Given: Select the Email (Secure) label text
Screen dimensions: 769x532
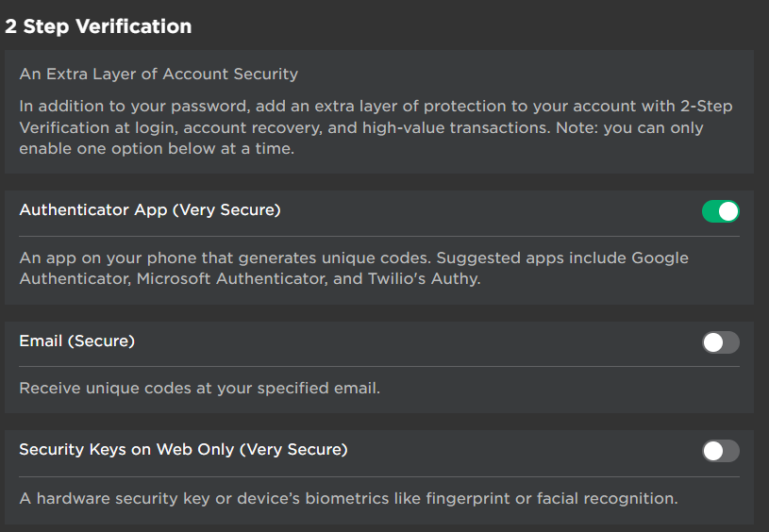Looking at the screenshot, I should (77, 341).
